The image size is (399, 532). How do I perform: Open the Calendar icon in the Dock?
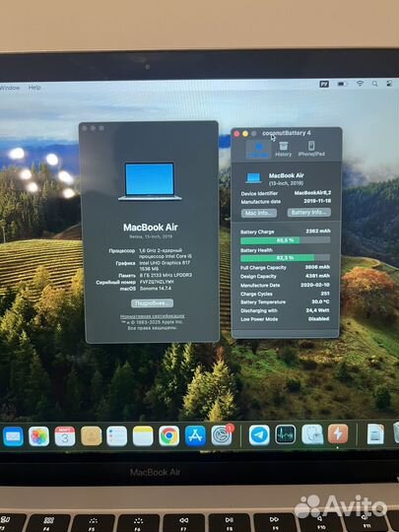tap(65, 436)
